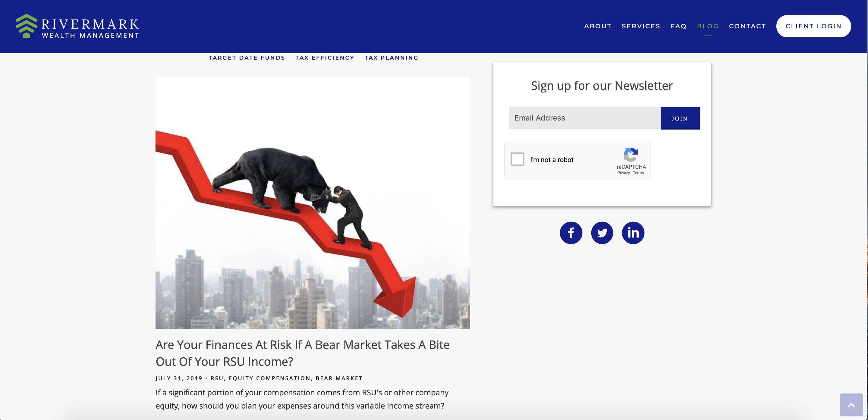Click the reCAPTCHA logo icon
The height and width of the screenshot is (420, 868).
tap(631, 155)
